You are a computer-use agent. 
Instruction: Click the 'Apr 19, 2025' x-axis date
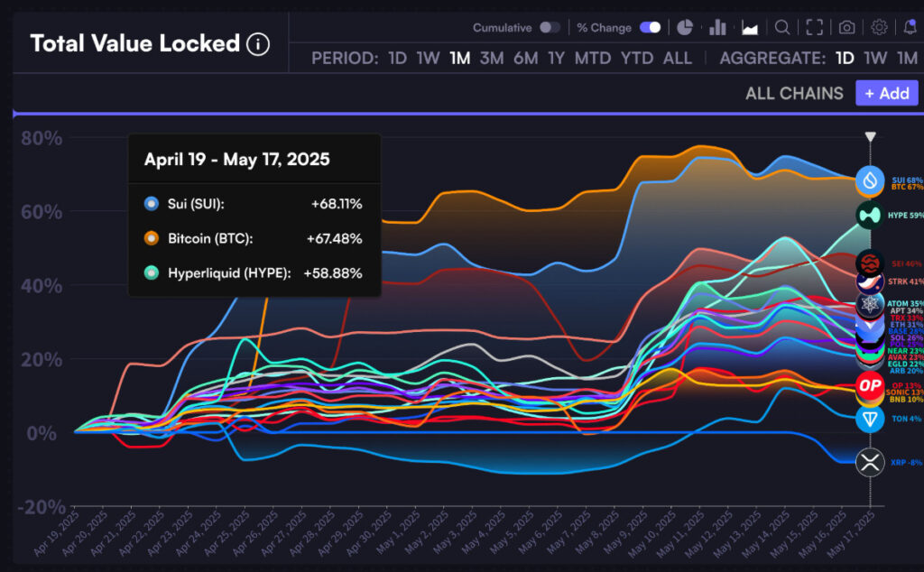(x=56, y=534)
